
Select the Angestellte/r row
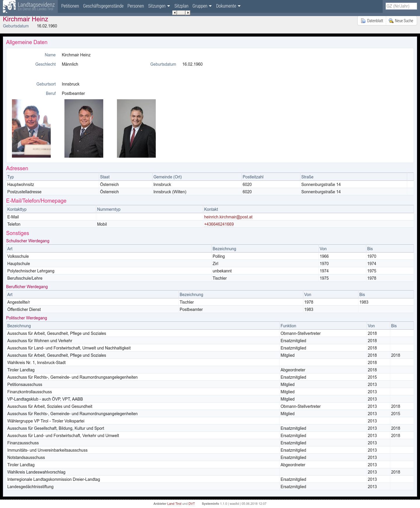coord(210,302)
